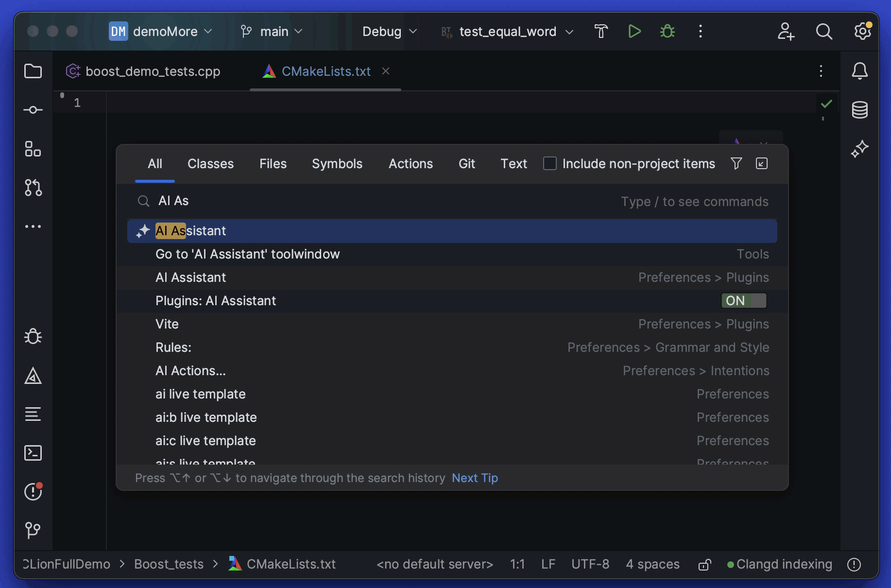Viewport: 891px width, 588px height.
Task: Open the Database tool window icon
Action: tap(860, 110)
